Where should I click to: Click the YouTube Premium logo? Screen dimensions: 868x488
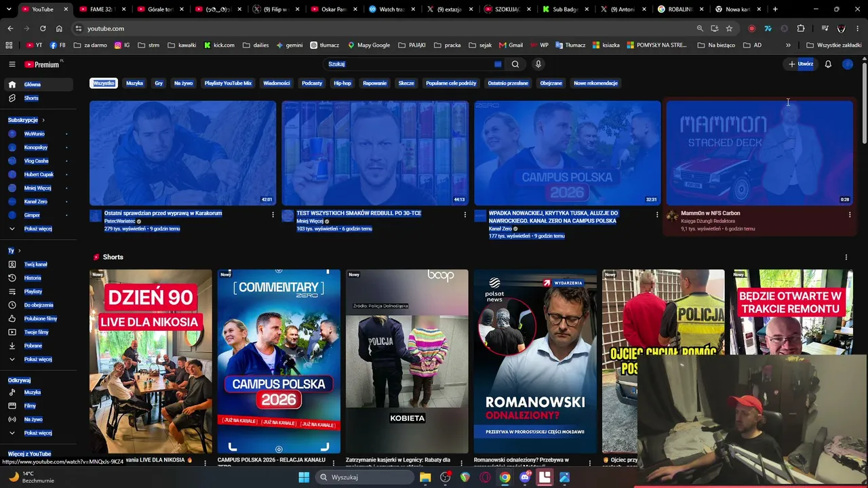[42, 64]
